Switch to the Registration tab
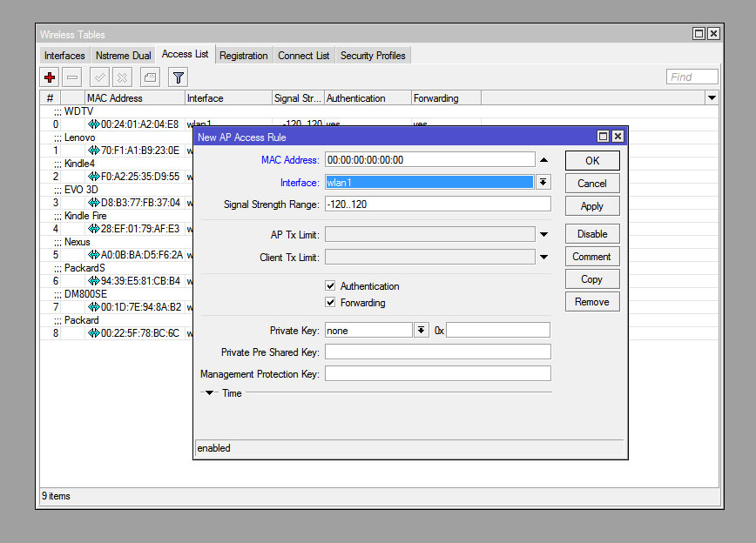The height and width of the screenshot is (543, 756). coord(243,56)
